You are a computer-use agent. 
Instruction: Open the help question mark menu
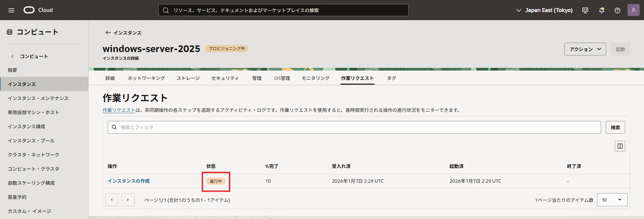(x=617, y=10)
